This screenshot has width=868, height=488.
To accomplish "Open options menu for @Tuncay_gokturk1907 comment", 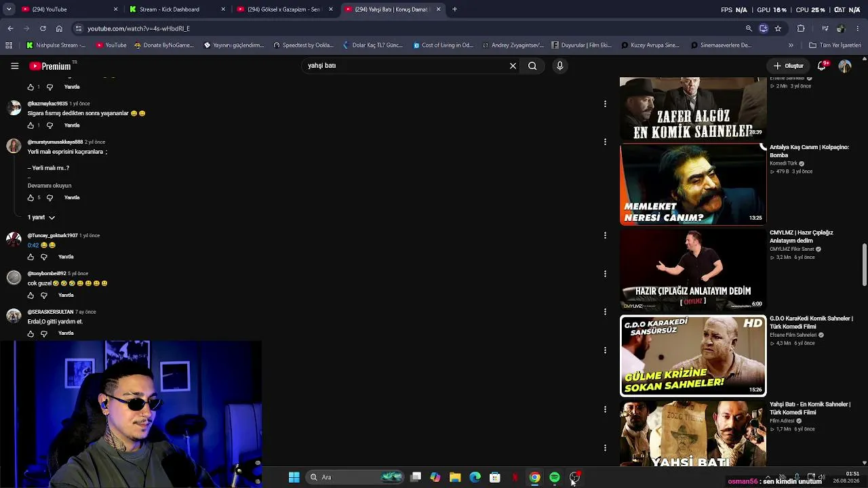I will tap(605, 235).
